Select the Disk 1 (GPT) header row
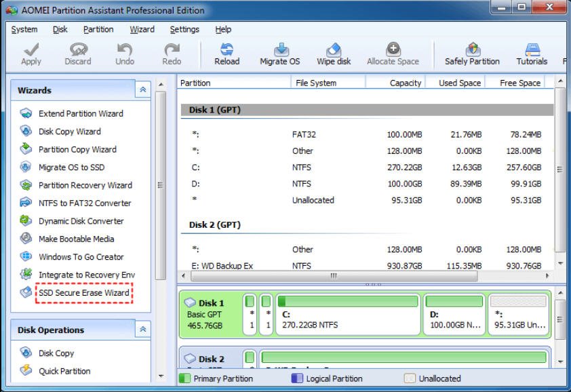Image resolution: width=571 pixels, height=392 pixels. pyautogui.click(x=367, y=110)
